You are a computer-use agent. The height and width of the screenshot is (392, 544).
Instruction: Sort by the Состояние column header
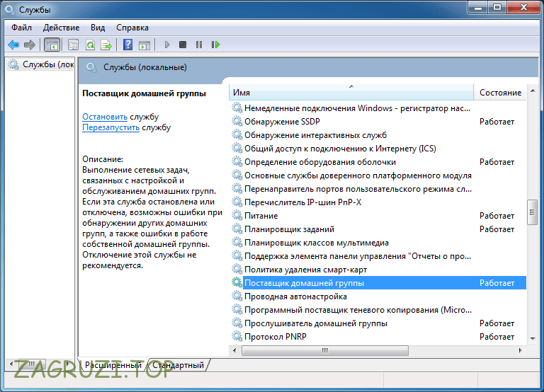coord(500,93)
